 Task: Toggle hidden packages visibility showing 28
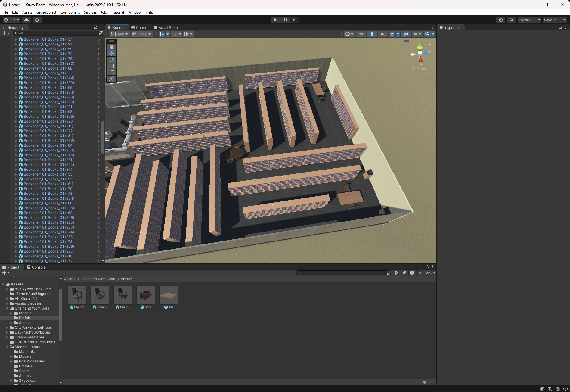coord(430,273)
